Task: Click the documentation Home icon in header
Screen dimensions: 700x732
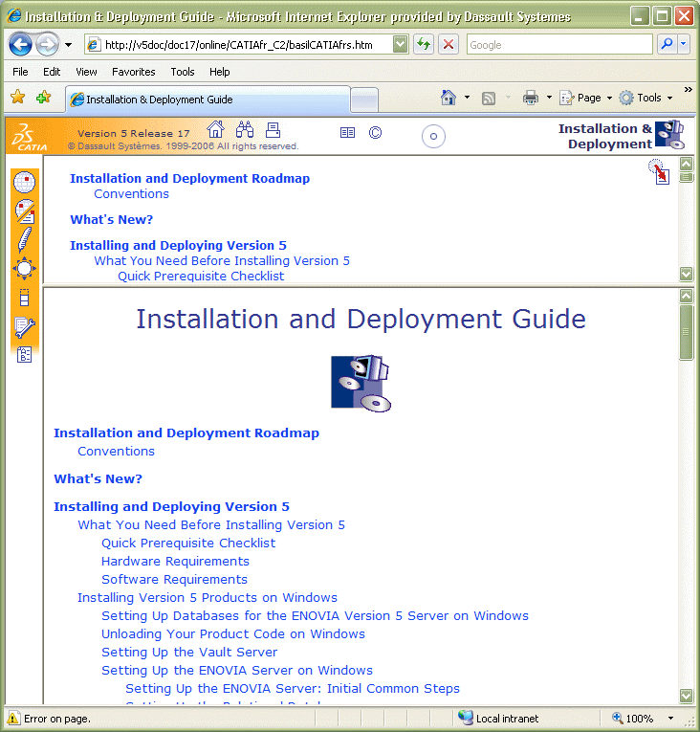Action: tap(215, 129)
